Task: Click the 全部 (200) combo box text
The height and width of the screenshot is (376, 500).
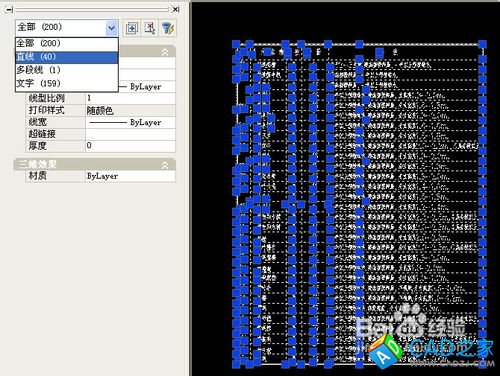Action: point(39,27)
